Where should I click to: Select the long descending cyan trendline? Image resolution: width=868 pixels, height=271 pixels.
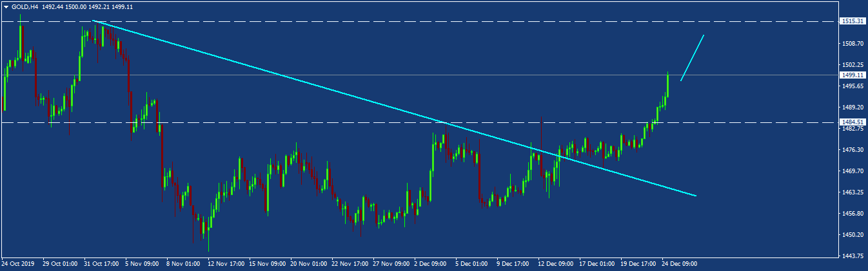(394, 107)
